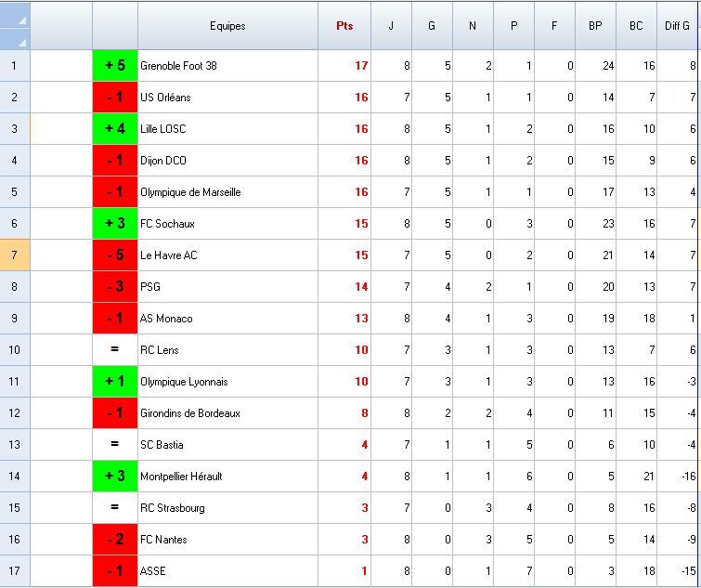
Task: Click row header number 17
Action: [15, 571]
